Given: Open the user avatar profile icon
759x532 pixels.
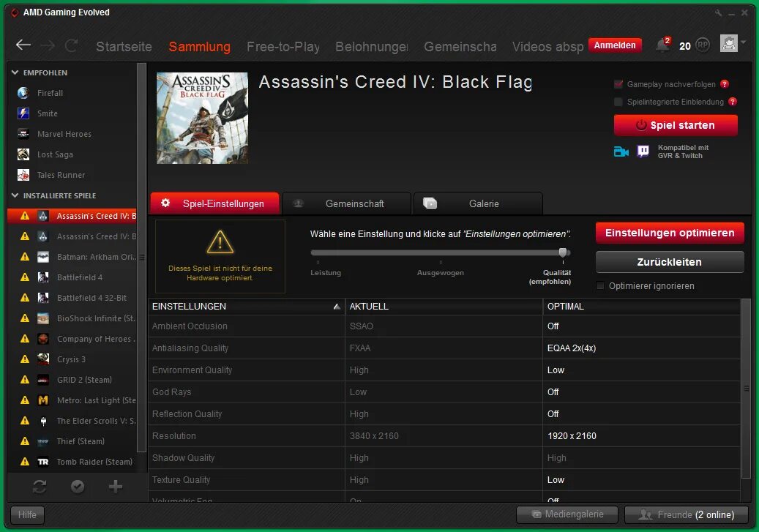Looking at the screenshot, I should [728, 44].
